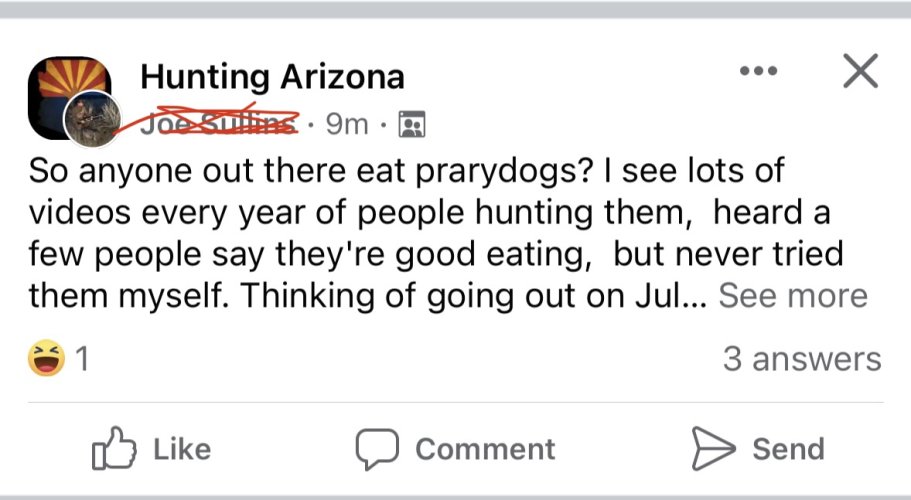Image resolution: width=911 pixels, height=500 pixels.
Task: View the poster's small profile picture
Action: (x=92, y=119)
